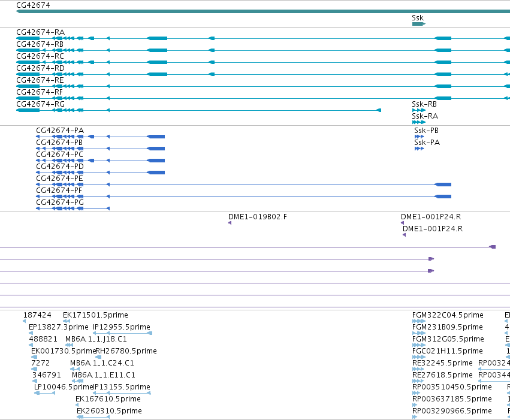Select the Ssk gene label
The image size is (510, 420).
pyautogui.click(x=418, y=18)
